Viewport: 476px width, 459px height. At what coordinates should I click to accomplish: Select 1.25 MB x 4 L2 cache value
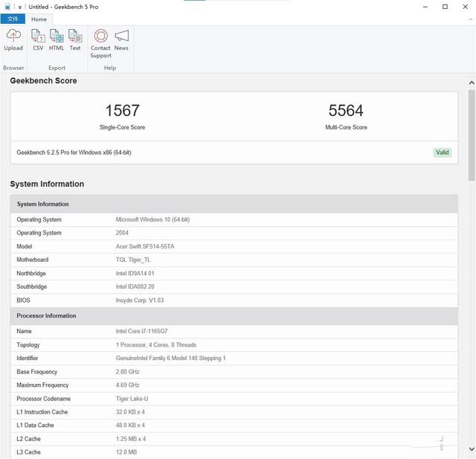point(131,439)
